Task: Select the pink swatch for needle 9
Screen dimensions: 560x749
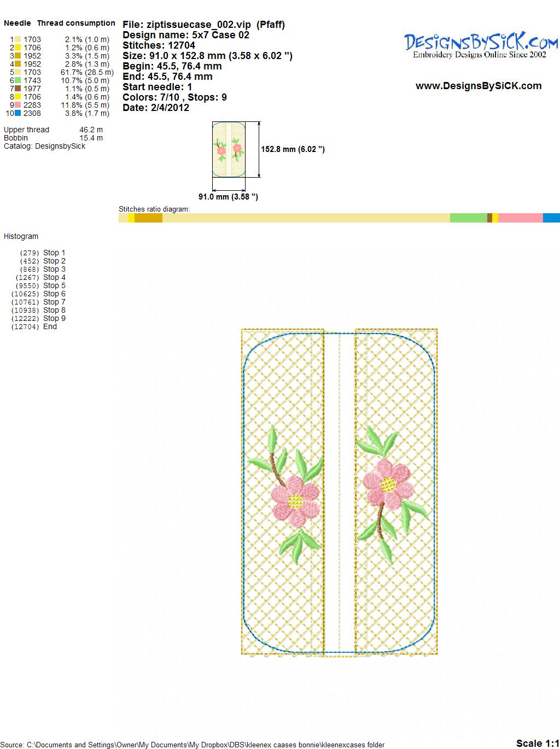Action: 17,105
